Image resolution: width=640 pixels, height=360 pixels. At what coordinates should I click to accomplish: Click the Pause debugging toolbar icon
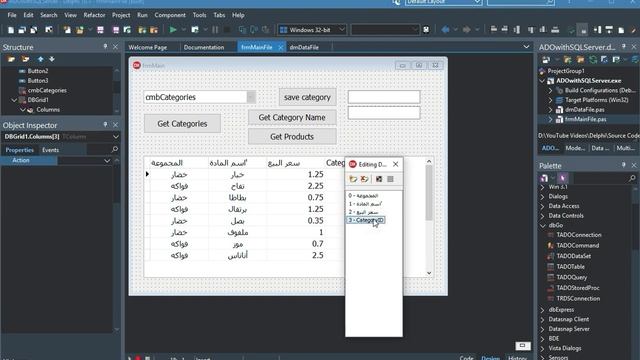216,30
